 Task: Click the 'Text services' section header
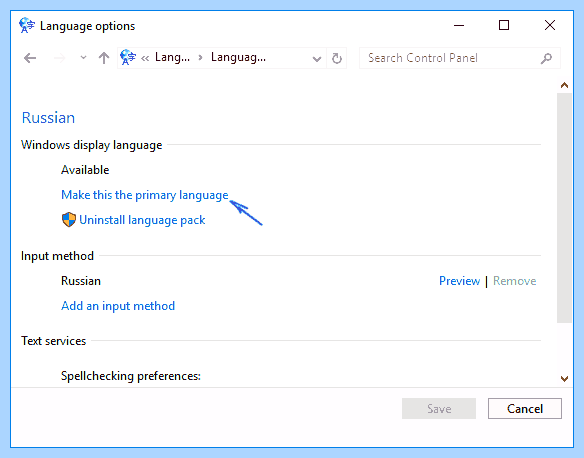coord(54,341)
